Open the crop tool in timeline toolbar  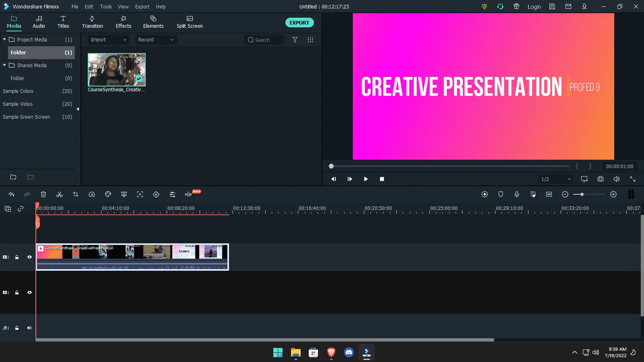(76, 194)
